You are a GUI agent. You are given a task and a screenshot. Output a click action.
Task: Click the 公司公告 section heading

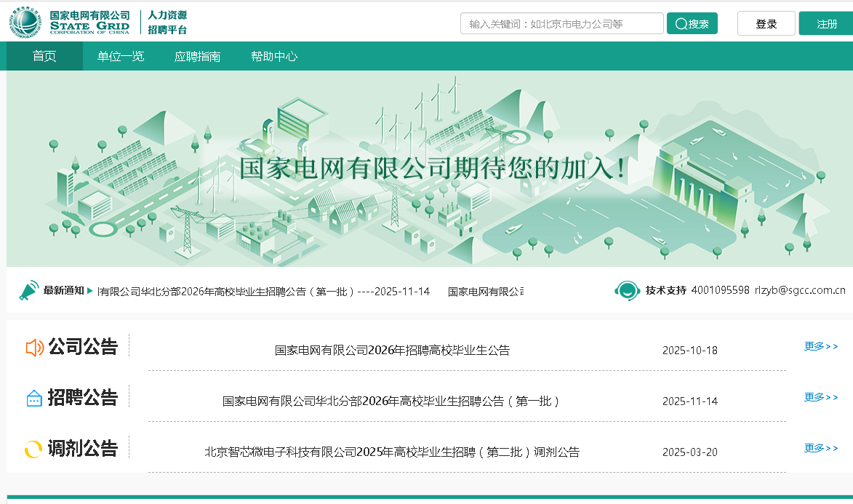pyautogui.click(x=83, y=347)
